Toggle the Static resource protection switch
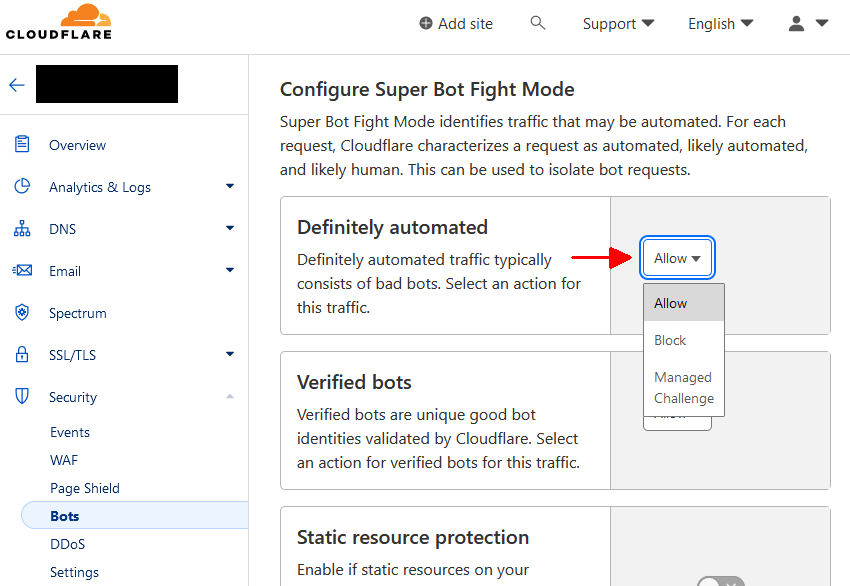The height and width of the screenshot is (586, 850). click(x=720, y=581)
